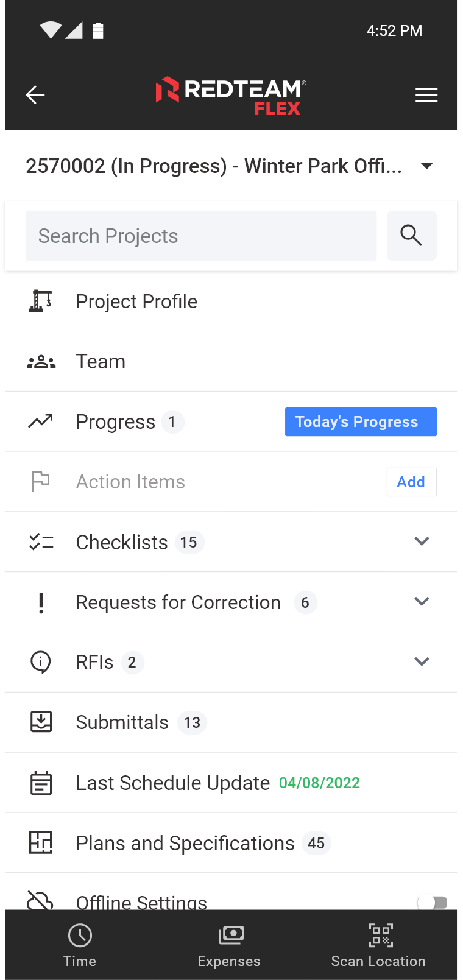Click the Progress trend-line icon
Image resolution: width=463 pixels, height=980 pixels.
(x=41, y=421)
